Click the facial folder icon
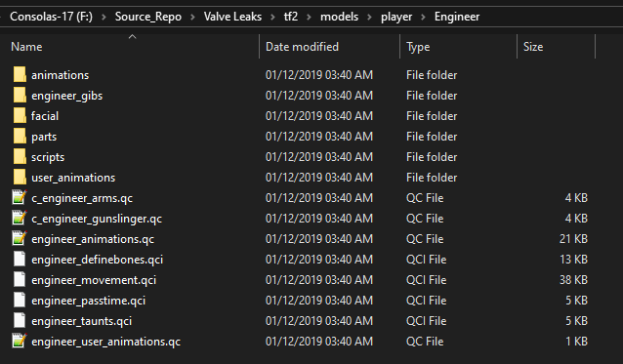 coord(20,116)
